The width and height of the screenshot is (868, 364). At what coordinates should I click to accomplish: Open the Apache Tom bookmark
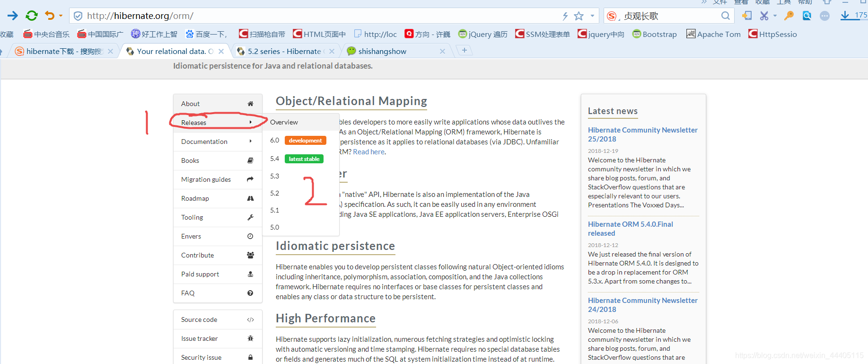click(x=713, y=34)
